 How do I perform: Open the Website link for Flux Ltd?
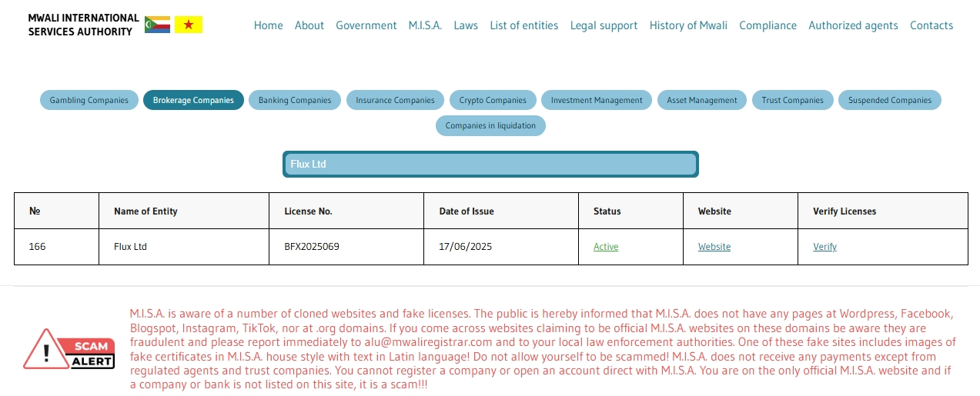(714, 247)
